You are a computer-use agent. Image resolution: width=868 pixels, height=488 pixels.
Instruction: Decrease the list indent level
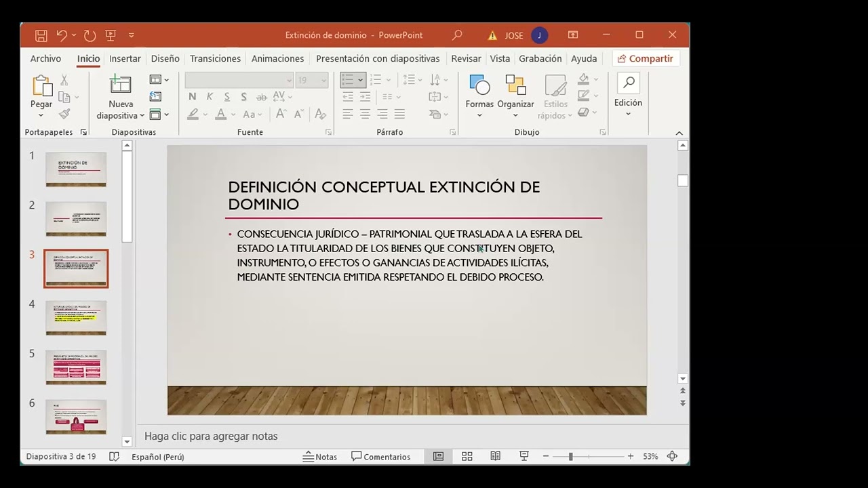[348, 97]
